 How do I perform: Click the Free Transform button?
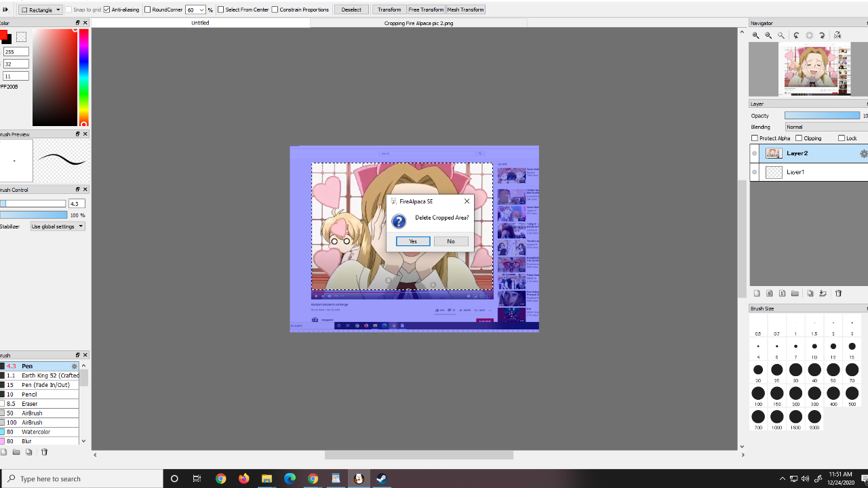[426, 9]
